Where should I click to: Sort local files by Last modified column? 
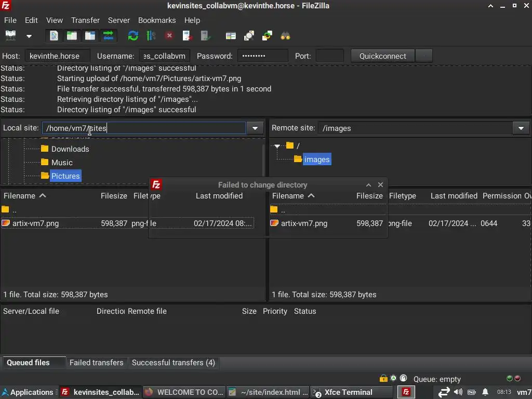(219, 196)
